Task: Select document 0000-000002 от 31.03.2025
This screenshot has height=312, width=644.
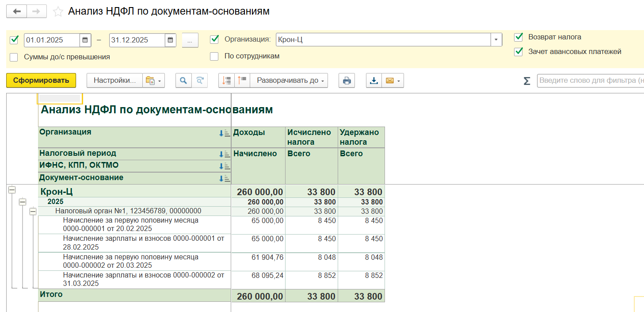Action: click(134, 279)
